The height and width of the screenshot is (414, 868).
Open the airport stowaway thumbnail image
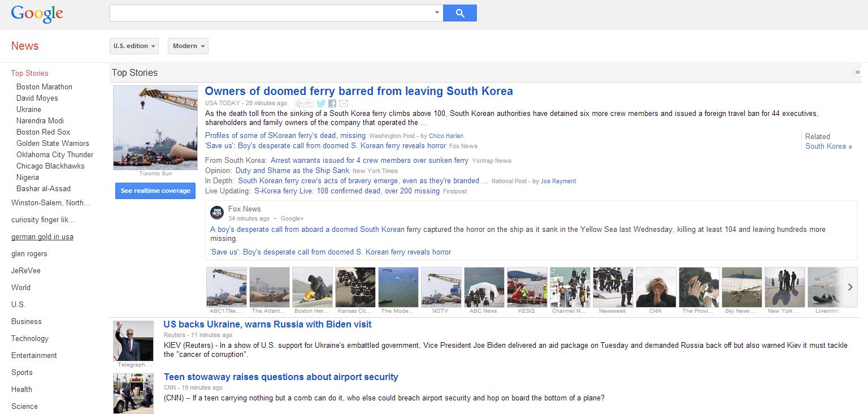pyautogui.click(x=134, y=394)
